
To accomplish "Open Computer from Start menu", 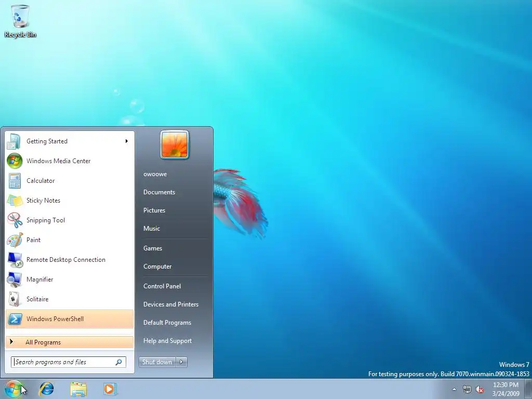I will pyautogui.click(x=157, y=267).
